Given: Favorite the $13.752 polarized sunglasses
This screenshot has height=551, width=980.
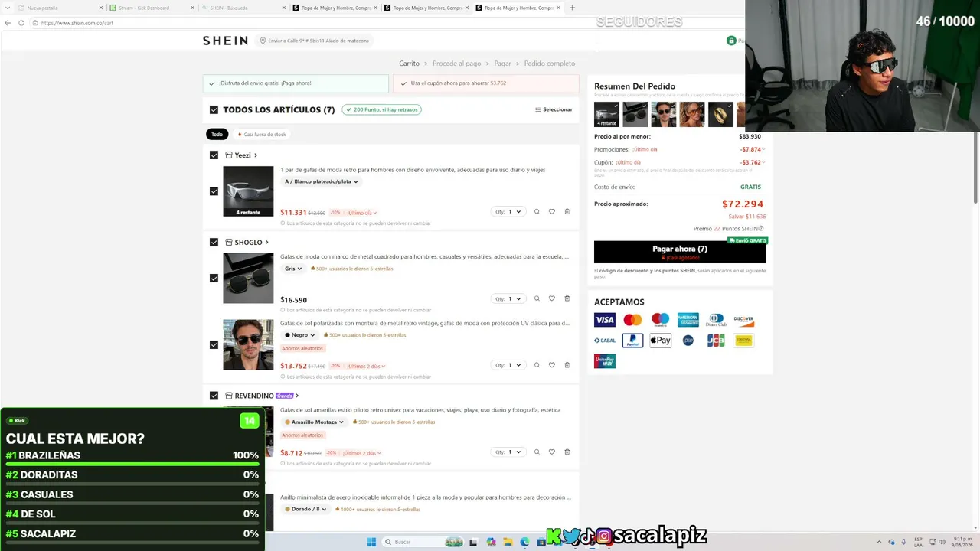Looking at the screenshot, I should point(551,365).
